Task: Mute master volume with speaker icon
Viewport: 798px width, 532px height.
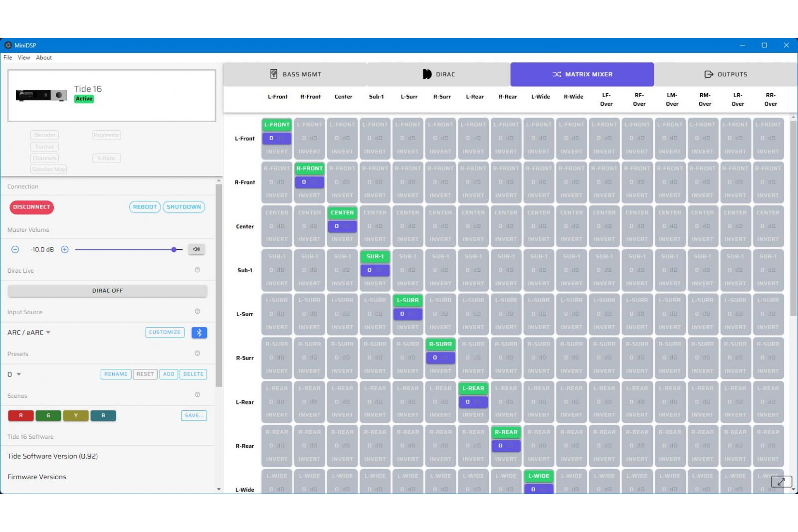Action: click(197, 249)
